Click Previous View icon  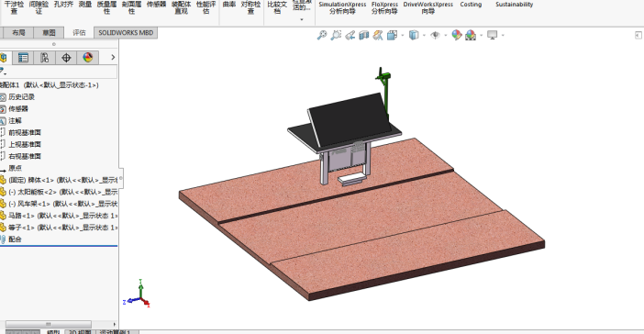click(x=350, y=36)
